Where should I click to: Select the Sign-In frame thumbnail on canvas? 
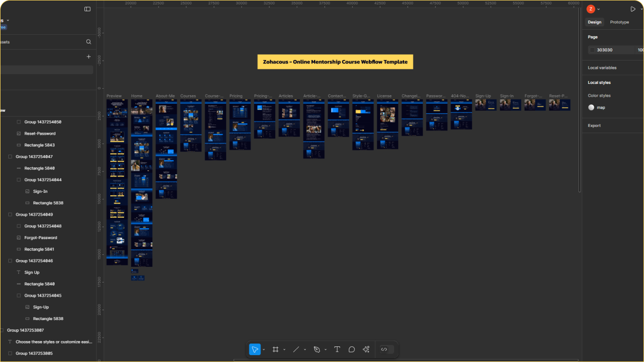click(x=510, y=105)
